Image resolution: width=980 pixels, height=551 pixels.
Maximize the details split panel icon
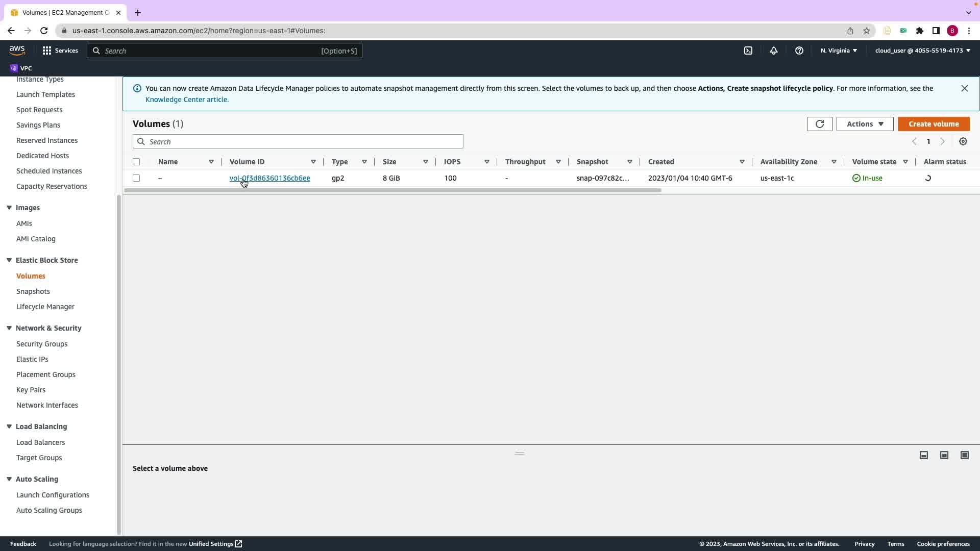964,455
